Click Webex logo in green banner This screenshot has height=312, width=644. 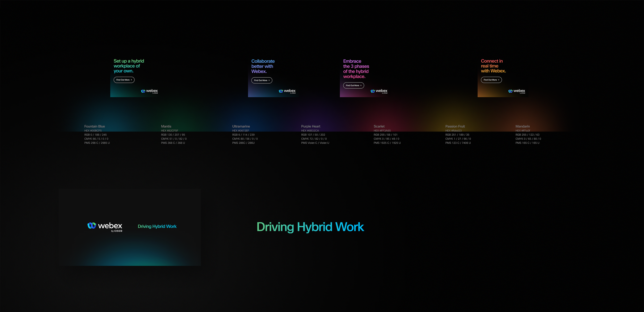click(149, 91)
